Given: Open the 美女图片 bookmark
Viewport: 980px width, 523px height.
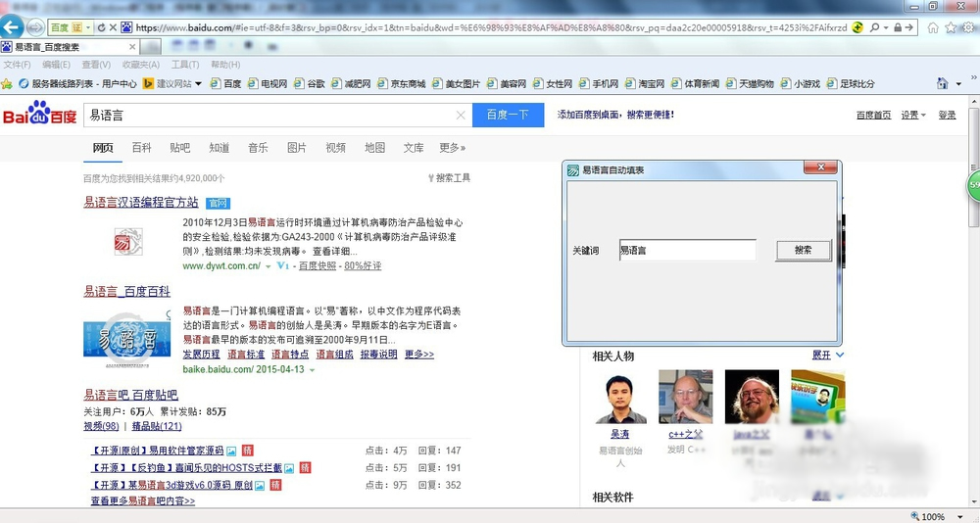Looking at the screenshot, I should [x=457, y=83].
